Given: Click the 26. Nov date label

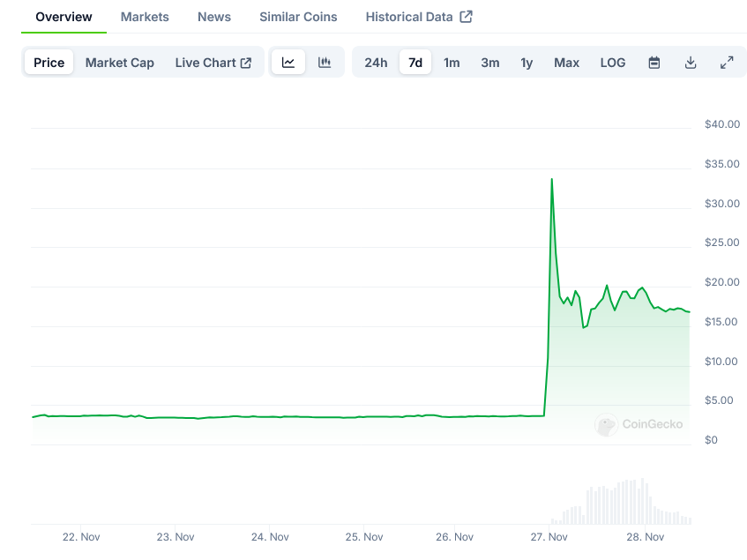Looking at the screenshot, I should tap(454, 537).
